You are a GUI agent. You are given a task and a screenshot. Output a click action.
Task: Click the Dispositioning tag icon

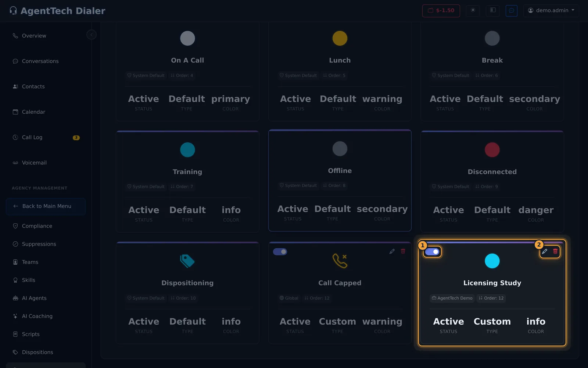pyautogui.click(x=187, y=261)
